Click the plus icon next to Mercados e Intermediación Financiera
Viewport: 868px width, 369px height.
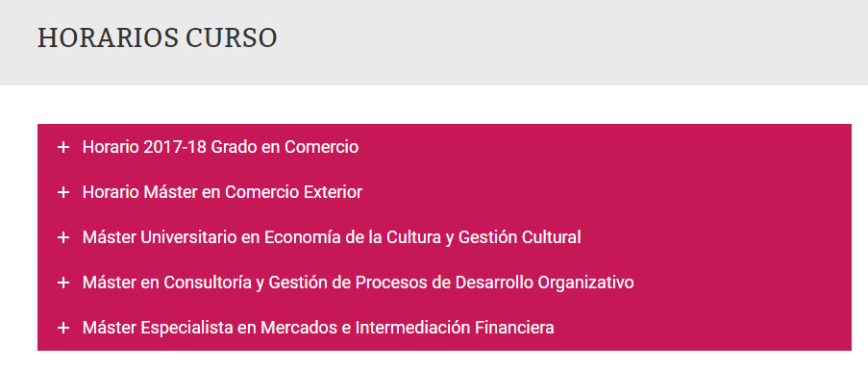tap(63, 328)
